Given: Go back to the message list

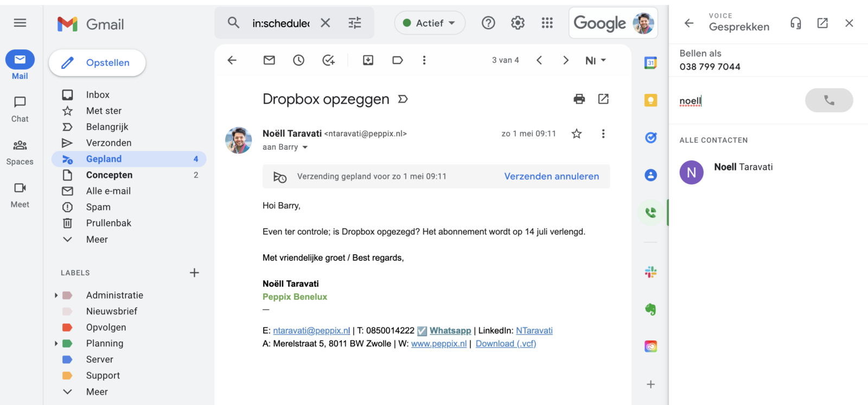Looking at the screenshot, I should (x=232, y=60).
